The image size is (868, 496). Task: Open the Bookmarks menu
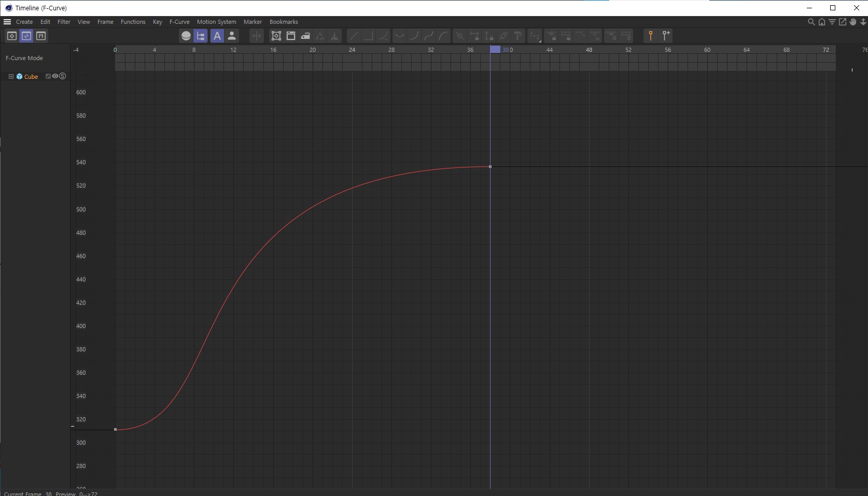click(284, 22)
